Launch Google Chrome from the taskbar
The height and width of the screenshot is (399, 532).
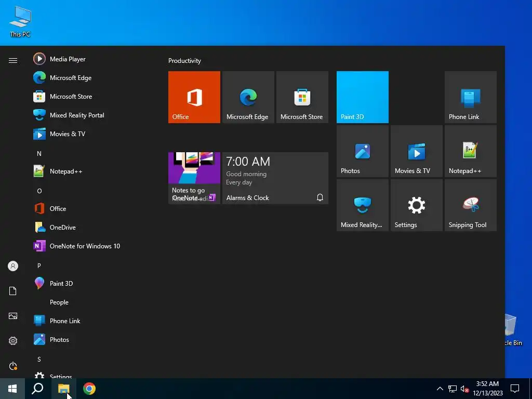[89, 389]
